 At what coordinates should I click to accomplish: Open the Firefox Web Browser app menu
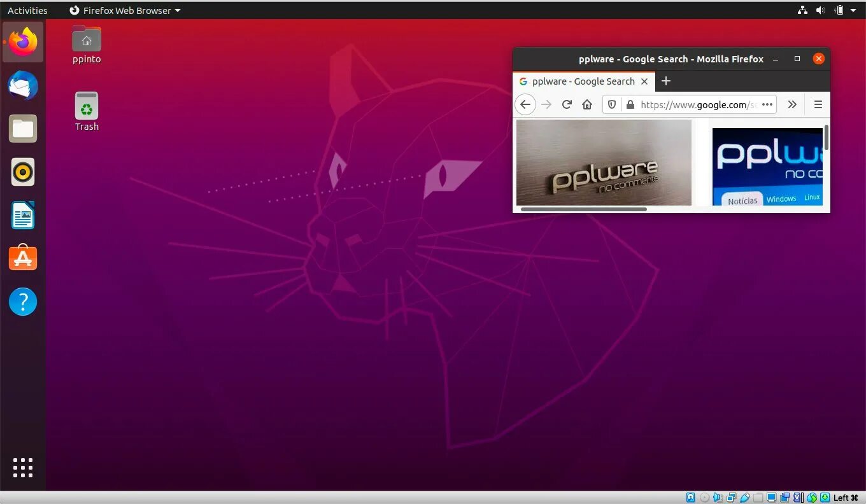coord(125,10)
